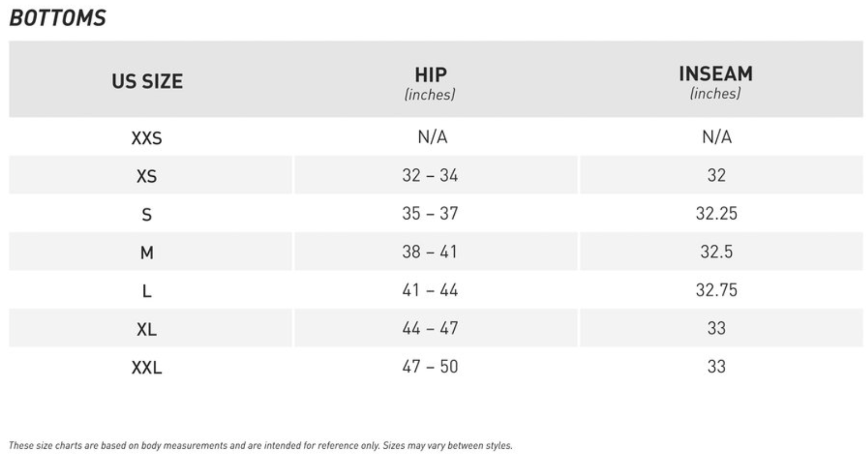Image resolution: width=868 pixels, height=463 pixels.
Task: Click the M size label
Action: tap(147, 253)
